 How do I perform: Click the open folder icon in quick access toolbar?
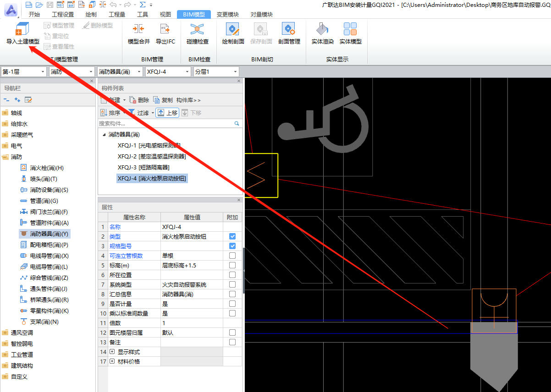click(39, 5)
